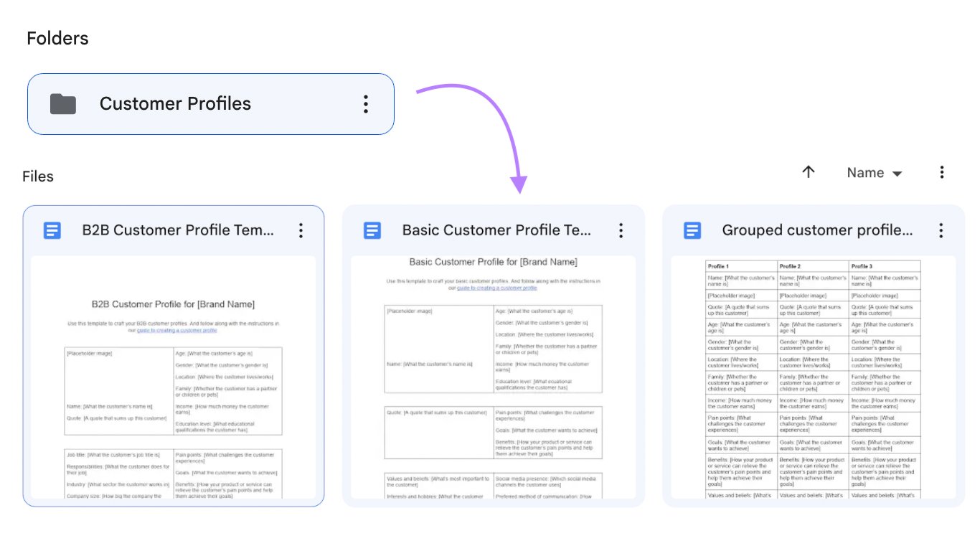Open the Customer Profiles folder

(175, 103)
